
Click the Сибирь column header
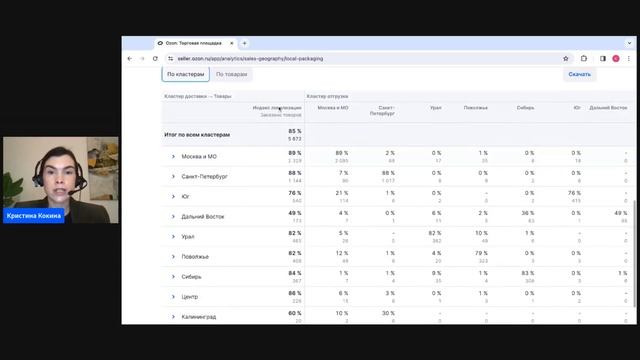(525, 108)
